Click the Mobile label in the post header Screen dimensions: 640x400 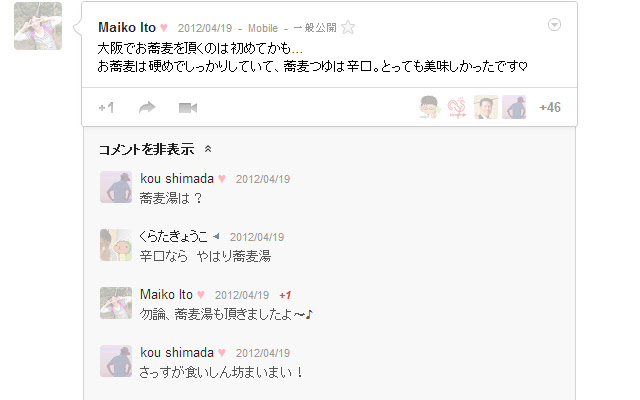point(263,28)
